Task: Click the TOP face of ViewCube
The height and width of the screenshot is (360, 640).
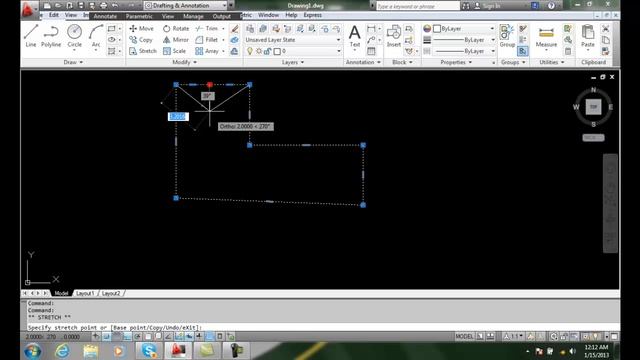Action: (593, 107)
